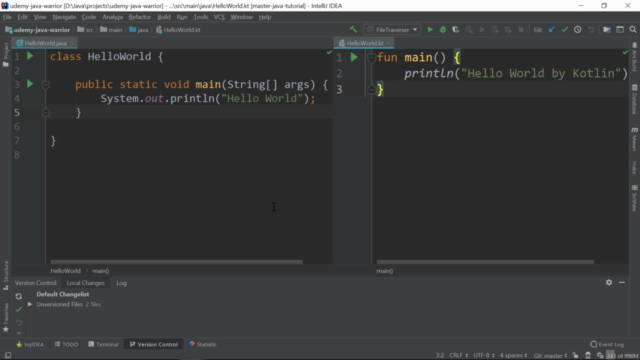Toggle the Version Control tool window
Viewport: 640px width, 360px height.
(154, 344)
